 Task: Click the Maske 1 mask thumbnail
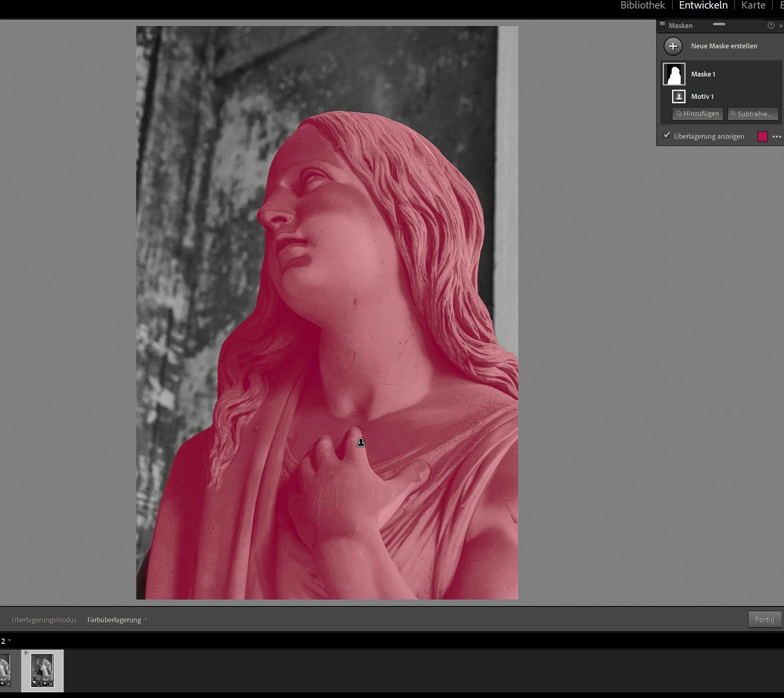[x=674, y=74]
